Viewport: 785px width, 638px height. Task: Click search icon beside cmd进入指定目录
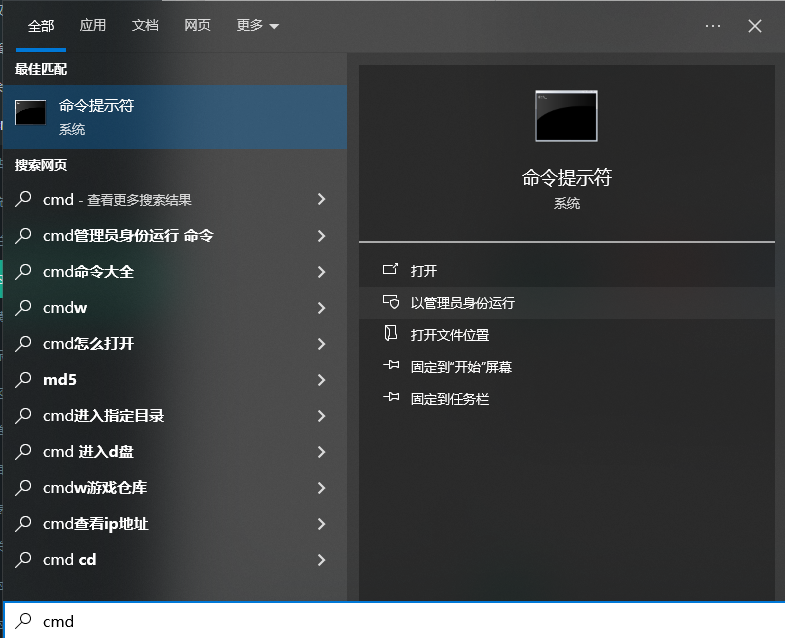click(23, 416)
